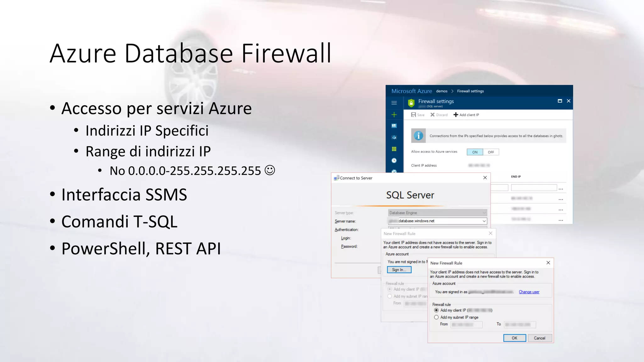Viewport: 644px width, 362px height.
Task: Click the Add client IP label
Action: tap(469, 115)
